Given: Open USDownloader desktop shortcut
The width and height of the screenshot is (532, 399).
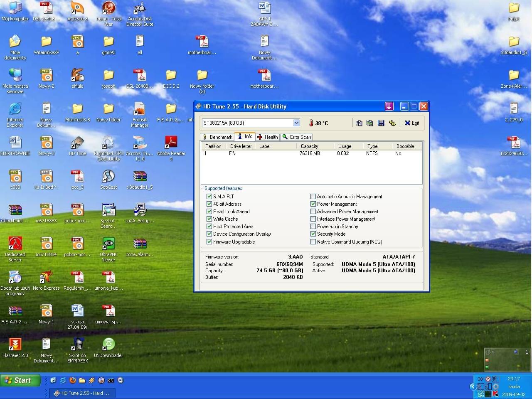Looking at the screenshot, I should 108,348.
